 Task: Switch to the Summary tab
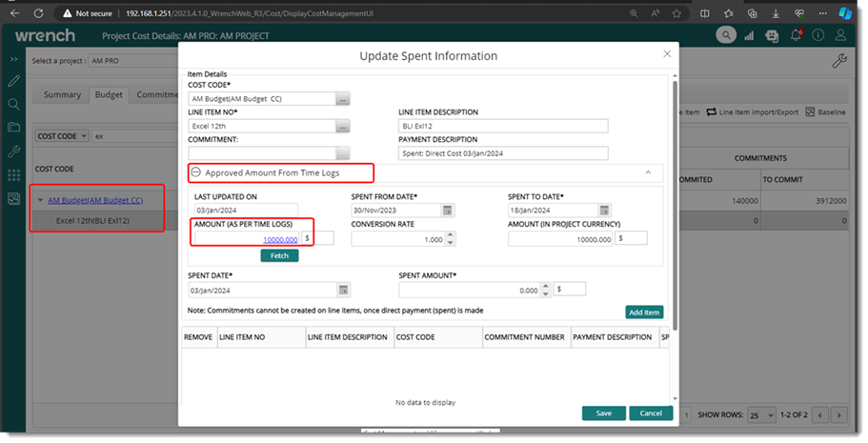[x=62, y=95]
